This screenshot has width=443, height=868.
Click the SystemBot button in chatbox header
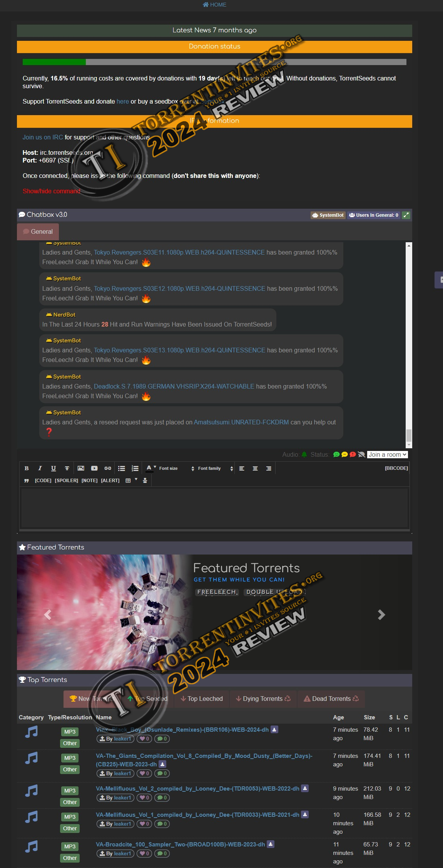(x=328, y=215)
